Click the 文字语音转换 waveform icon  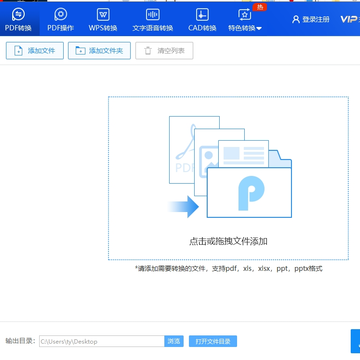pyautogui.click(x=153, y=14)
